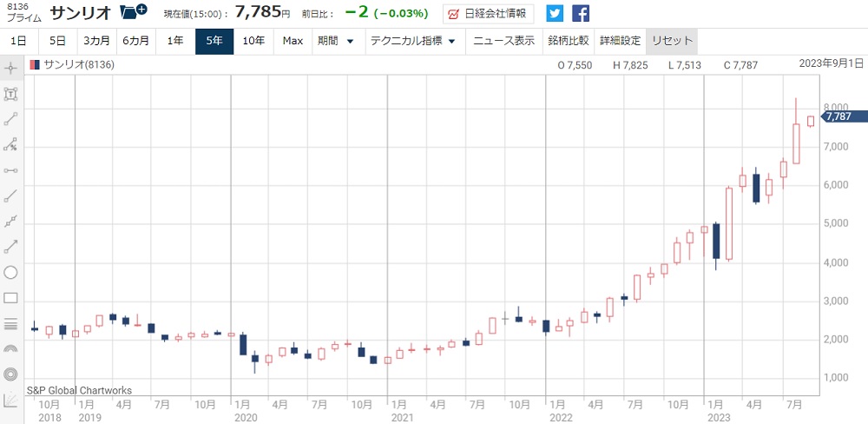868x424 pixels.
Task: Click the 7,785円 current value
Action: [x=262, y=12]
